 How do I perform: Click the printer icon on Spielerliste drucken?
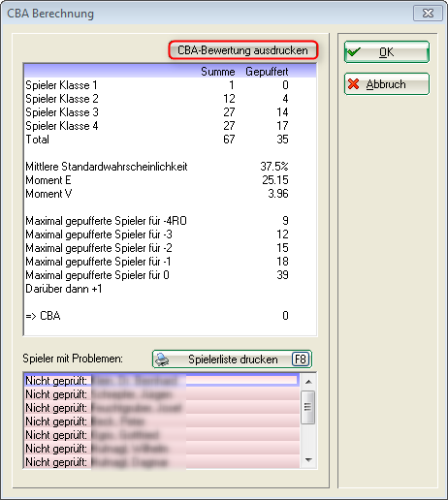pos(162,359)
